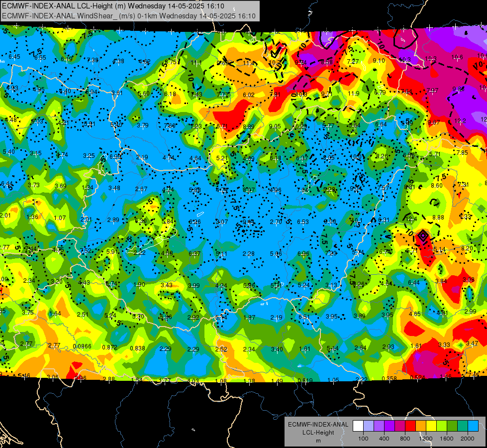The height and width of the screenshot is (448, 487).
Task: Click the wind shear value '12.4'
Action: [x=411, y=219]
